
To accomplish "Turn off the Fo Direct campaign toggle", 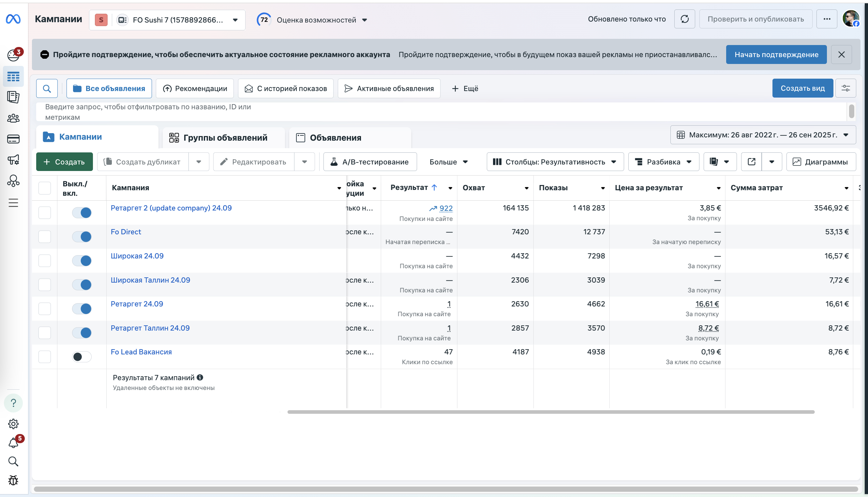I will pos(82,237).
